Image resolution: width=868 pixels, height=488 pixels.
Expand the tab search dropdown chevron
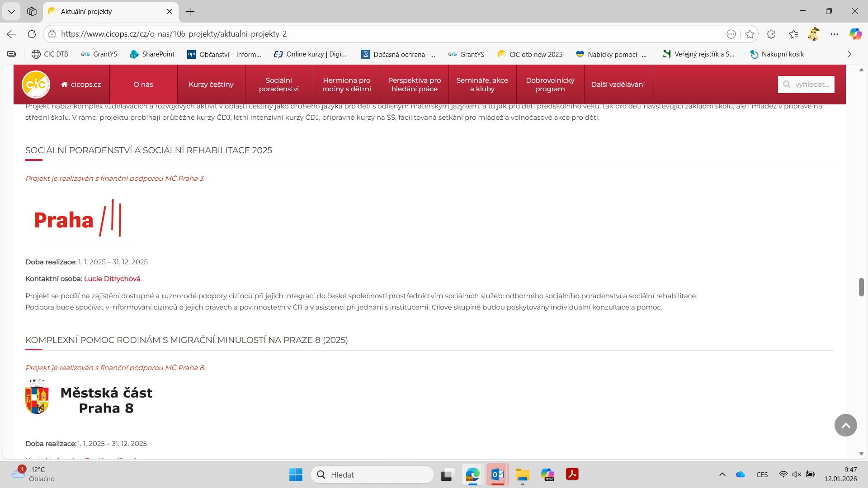[11, 11]
